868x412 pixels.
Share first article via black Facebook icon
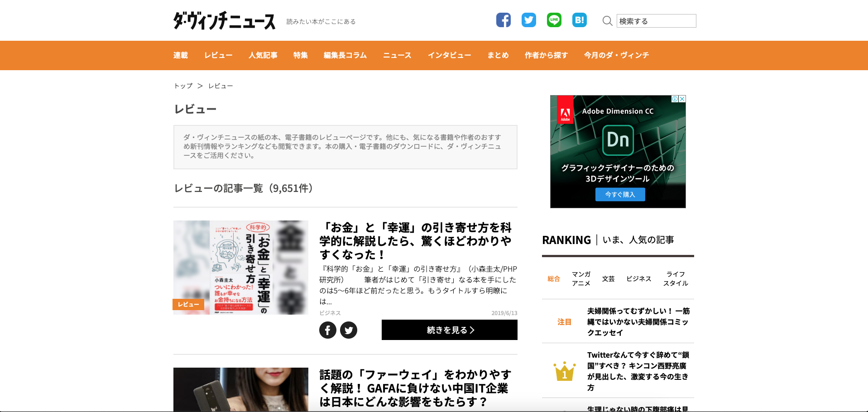click(x=327, y=330)
